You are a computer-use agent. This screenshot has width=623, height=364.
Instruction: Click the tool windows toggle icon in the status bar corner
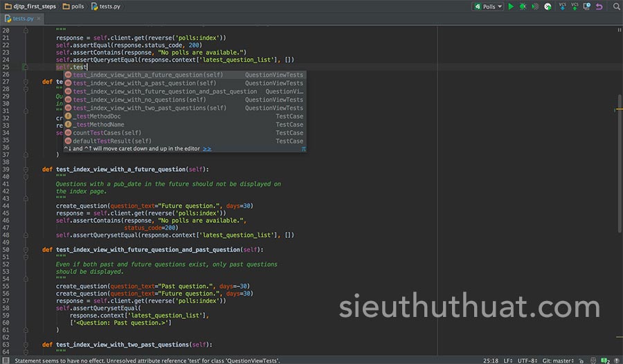click(x=6, y=361)
